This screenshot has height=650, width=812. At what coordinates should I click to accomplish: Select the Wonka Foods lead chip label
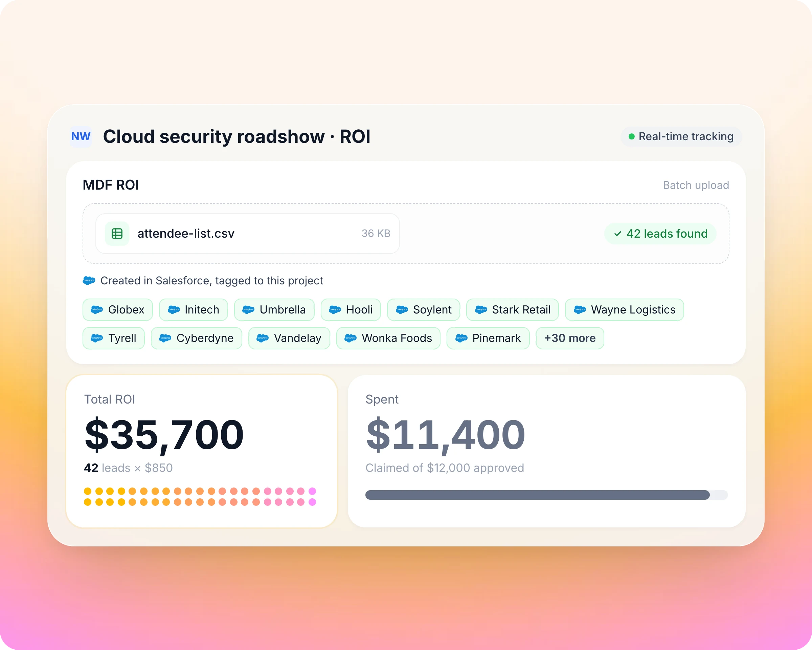(x=397, y=338)
